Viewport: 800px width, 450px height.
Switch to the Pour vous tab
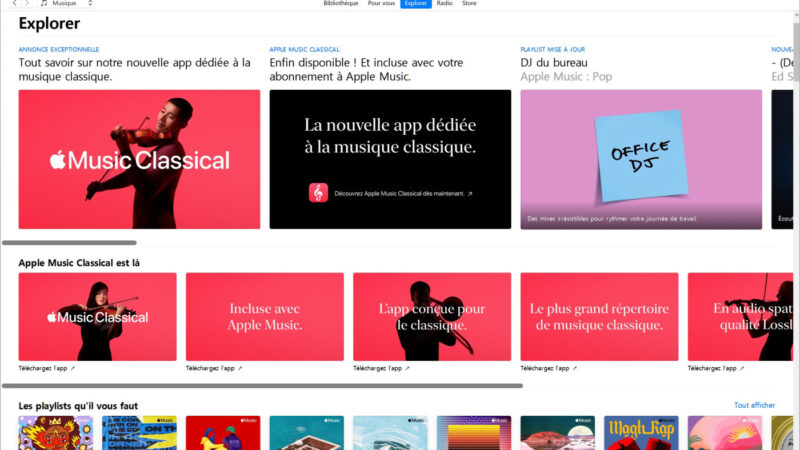coord(381,3)
